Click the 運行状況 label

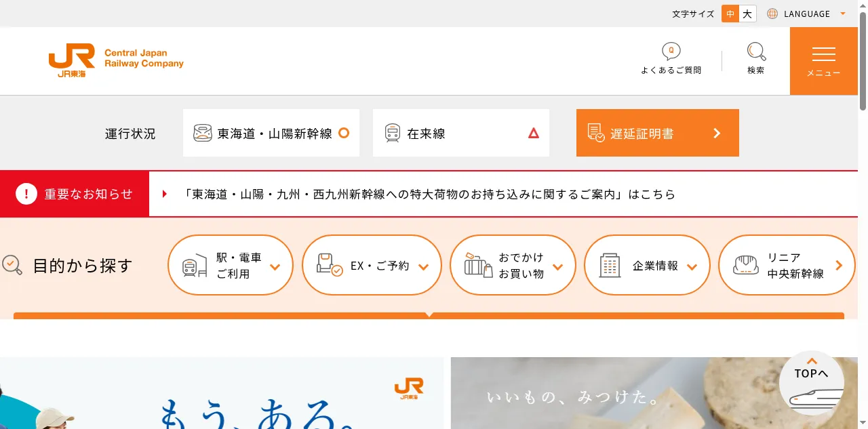tap(130, 134)
